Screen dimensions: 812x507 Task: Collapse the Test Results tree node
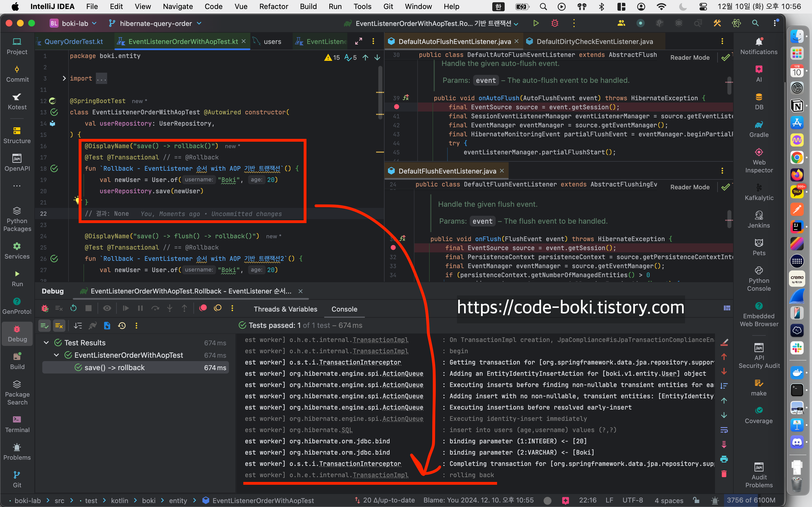point(46,343)
